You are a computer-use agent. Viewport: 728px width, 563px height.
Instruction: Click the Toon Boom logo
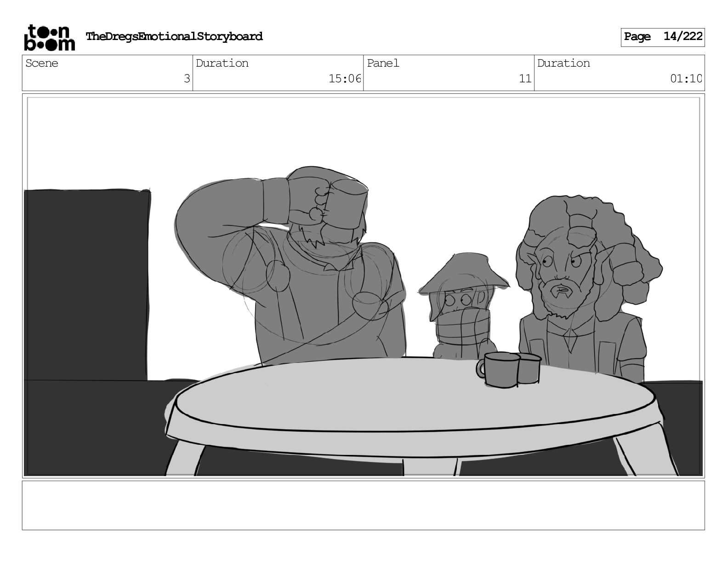49,37
